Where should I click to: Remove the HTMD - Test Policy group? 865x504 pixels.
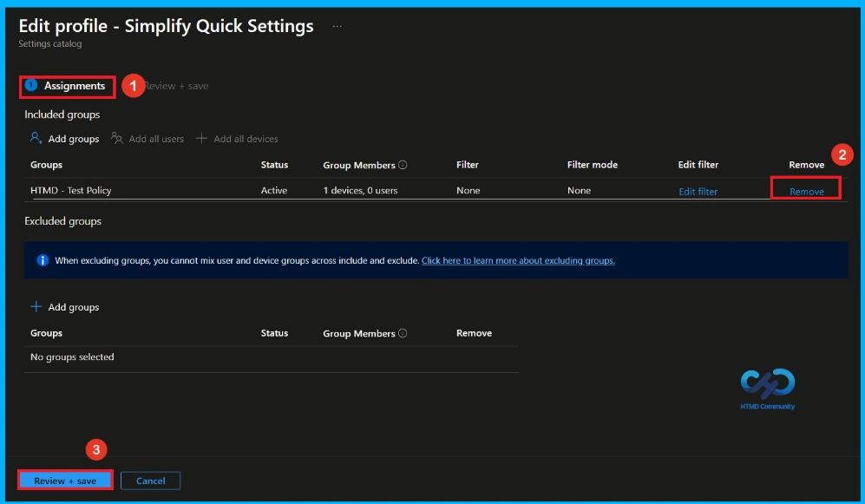807,192
